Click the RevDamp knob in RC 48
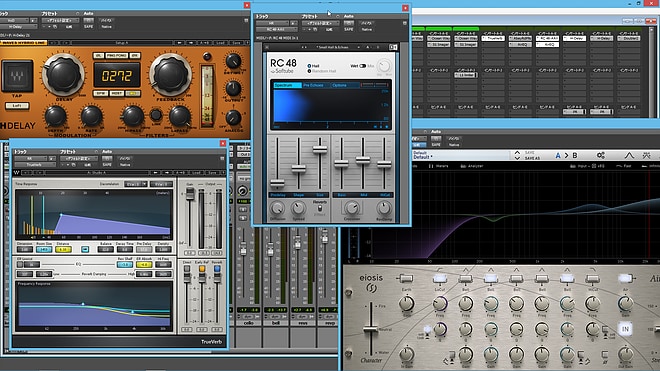Image resolution: width=660 pixels, height=371 pixels. point(383,208)
